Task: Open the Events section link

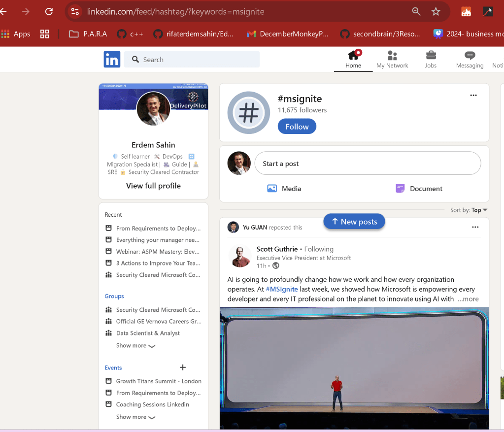Action: coord(113,367)
